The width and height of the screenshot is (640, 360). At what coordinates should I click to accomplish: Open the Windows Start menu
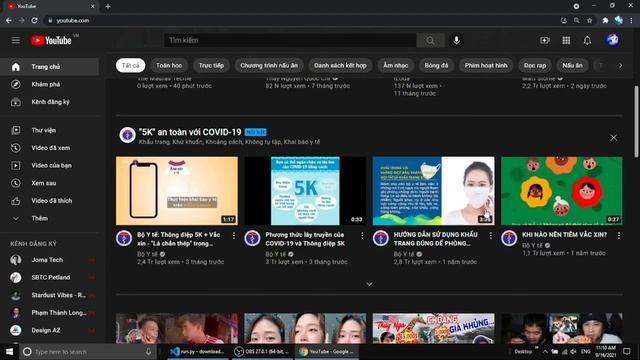click(9, 351)
